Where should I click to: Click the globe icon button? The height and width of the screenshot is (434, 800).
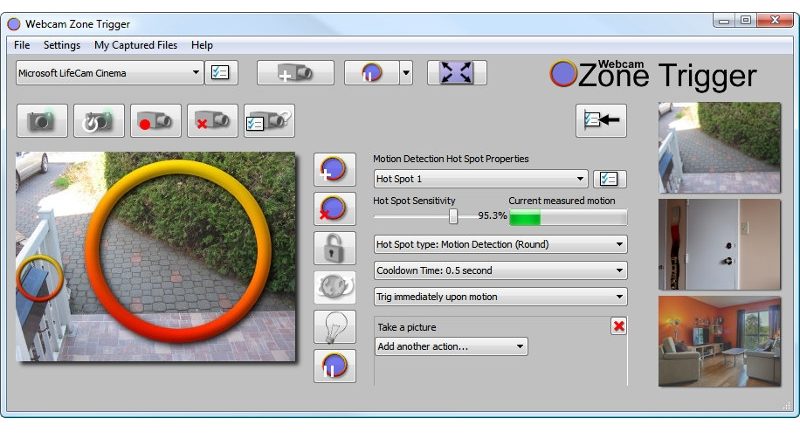tap(334, 287)
